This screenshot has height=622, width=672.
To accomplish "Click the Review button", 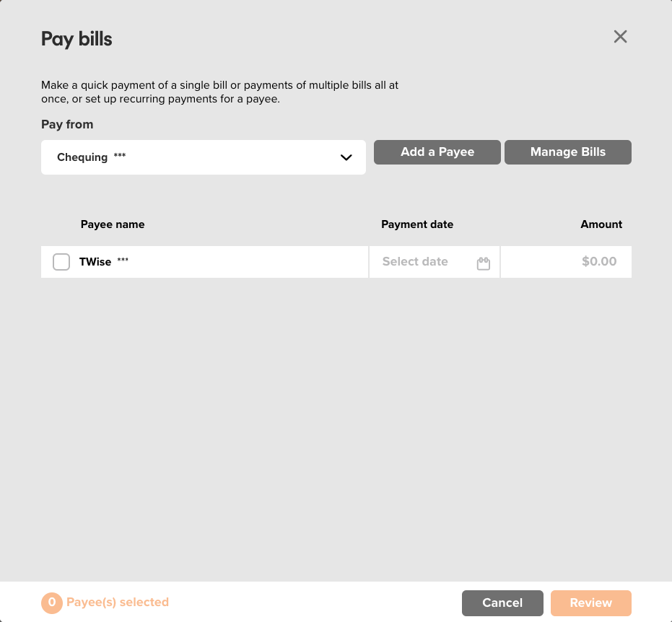I will (591, 603).
